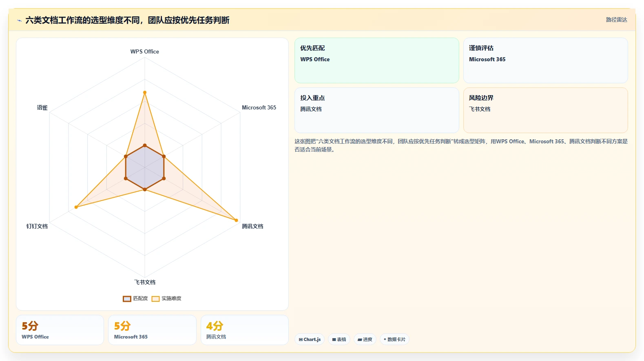Click the 飞书文档 radar axis label
Screen dimensions: 644x361
pos(145,282)
